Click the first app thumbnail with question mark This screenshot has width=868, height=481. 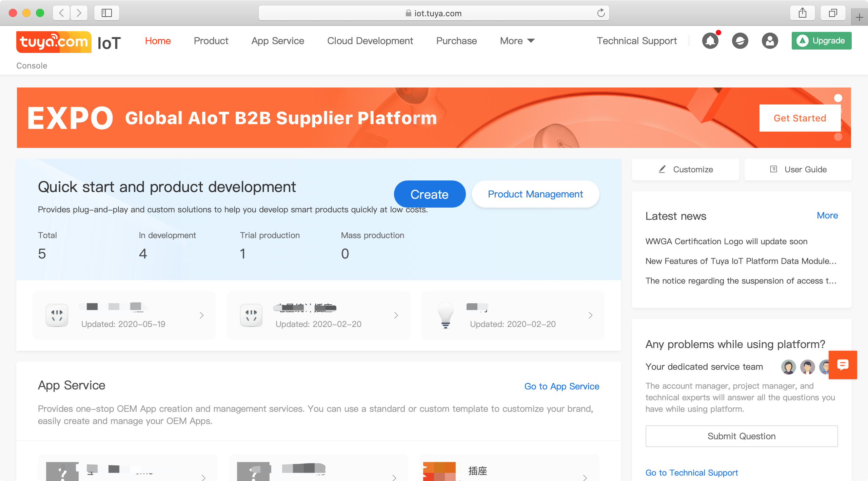pyautogui.click(x=62, y=472)
